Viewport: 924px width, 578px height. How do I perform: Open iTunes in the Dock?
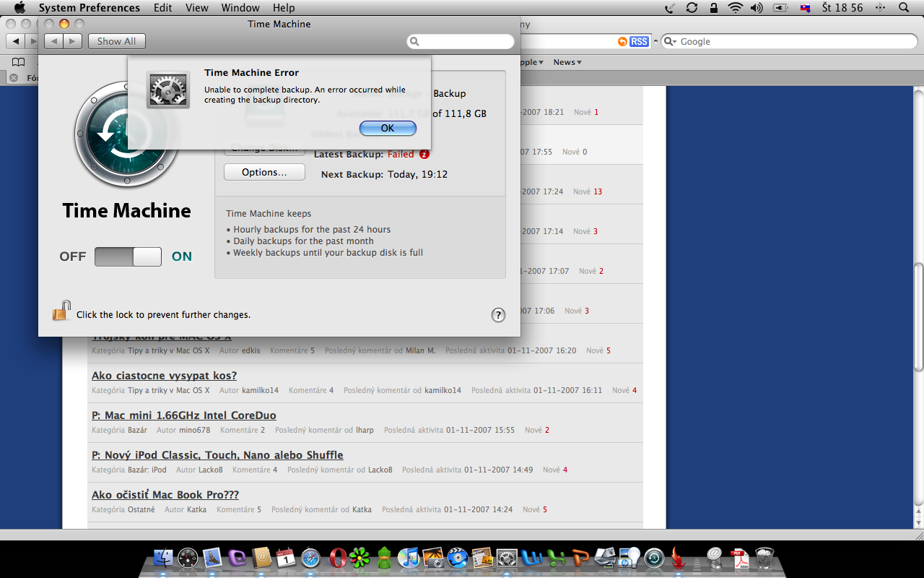(409, 558)
